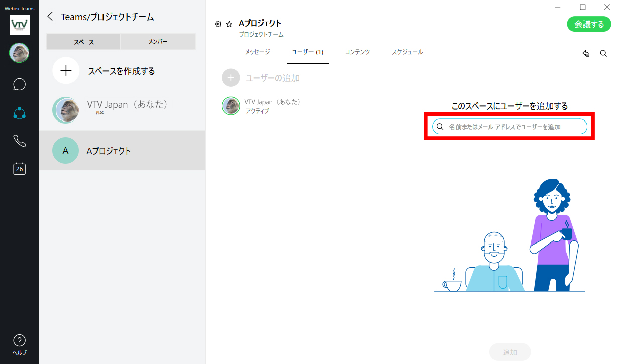Image resolution: width=618 pixels, height=364 pixels.
Task: Start a meeting with 会議する button
Action: (589, 24)
